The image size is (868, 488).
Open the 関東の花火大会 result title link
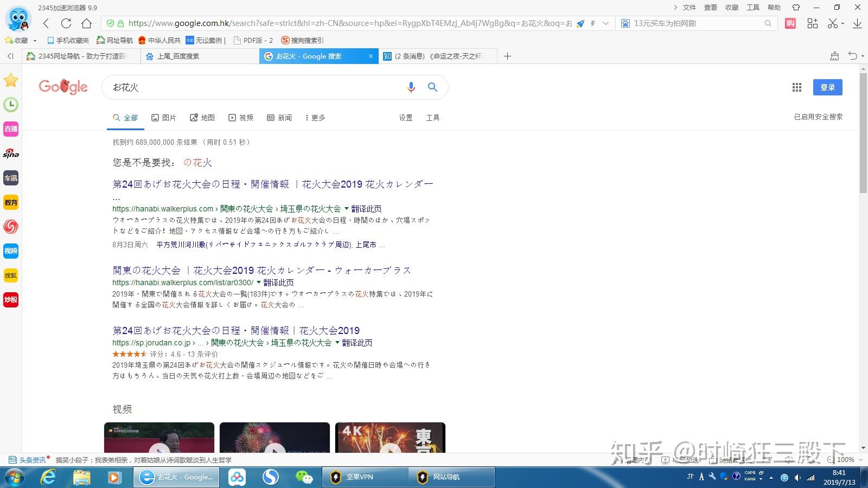[x=261, y=270]
